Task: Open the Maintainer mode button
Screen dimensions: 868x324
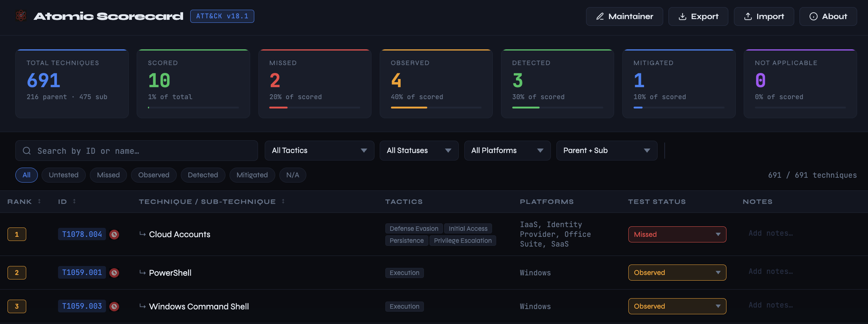Action: coord(624,16)
